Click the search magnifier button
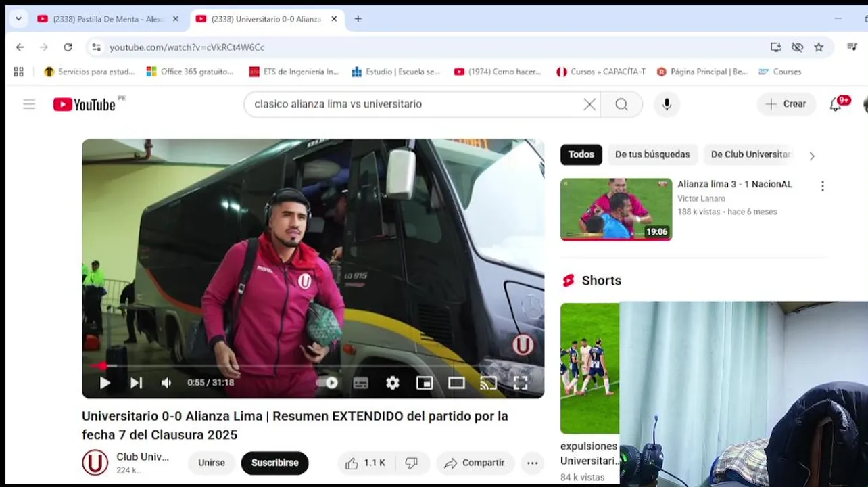Image resolution: width=868 pixels, height=487 pixels. (621, 104)
